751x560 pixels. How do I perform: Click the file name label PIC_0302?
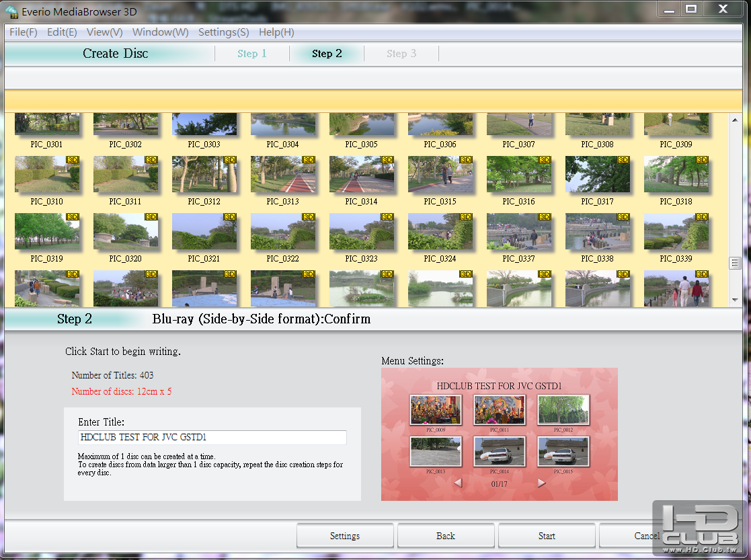tap(126, 144)
